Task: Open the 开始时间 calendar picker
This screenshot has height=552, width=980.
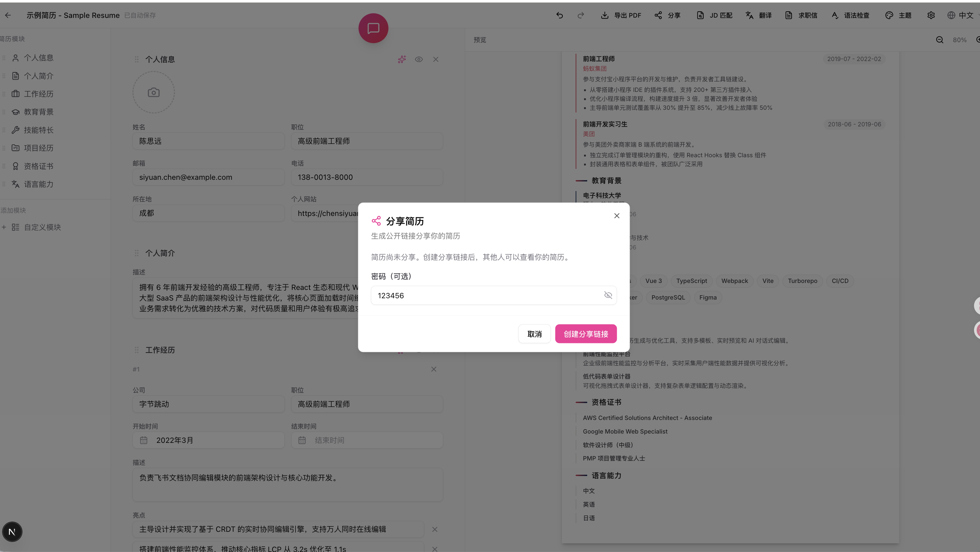Action: 143,440
